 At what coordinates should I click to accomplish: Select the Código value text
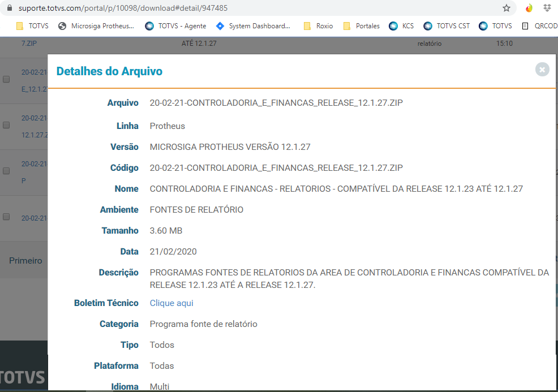pyautogui.click(x=276, y=168)
